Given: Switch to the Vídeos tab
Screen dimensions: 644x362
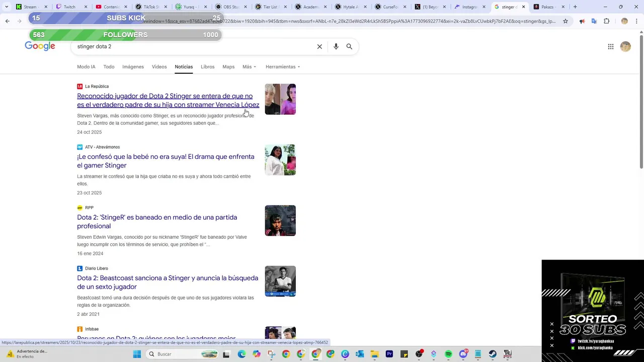Looking at the screenshot, I should coord(159,67).
